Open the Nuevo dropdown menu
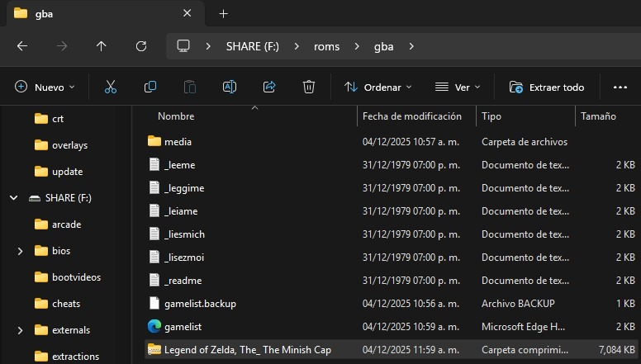Screen dimensions: 641x364 pos(45,87)
